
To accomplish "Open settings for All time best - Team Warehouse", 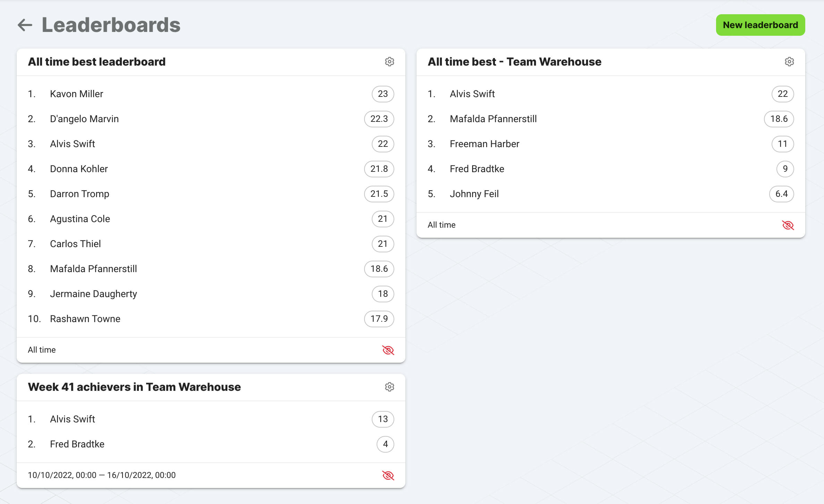I will [789, 61].
